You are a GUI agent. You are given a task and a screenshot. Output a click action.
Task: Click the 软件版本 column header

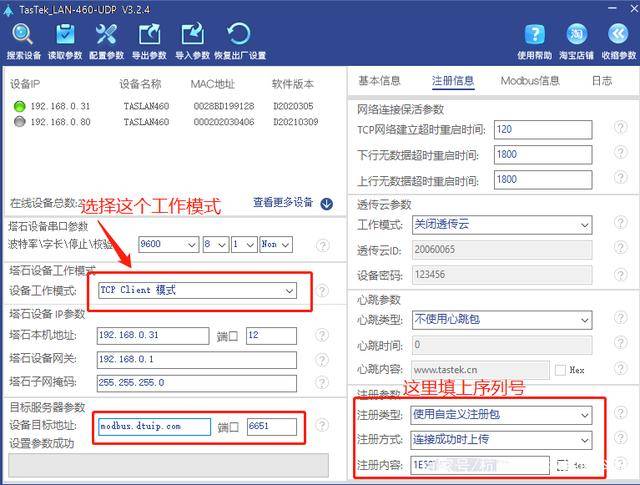click(x=293, y=84)
